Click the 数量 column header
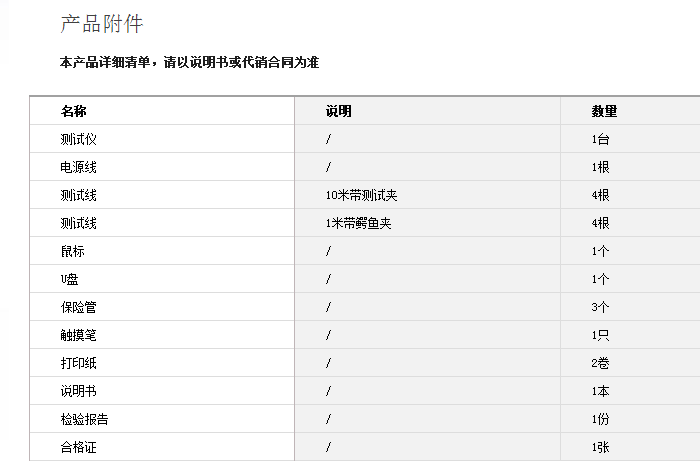Screen dimensions: 700x476 tap(604, 111)
